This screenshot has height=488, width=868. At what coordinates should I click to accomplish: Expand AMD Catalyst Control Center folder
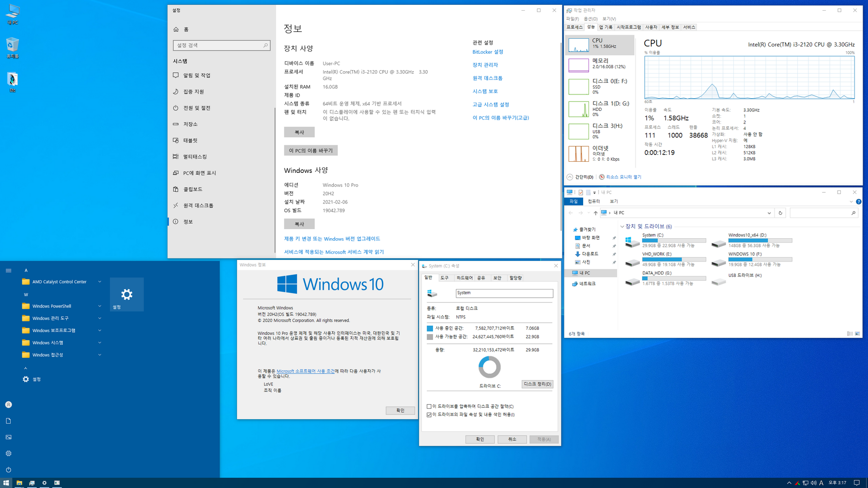(62, 282)
